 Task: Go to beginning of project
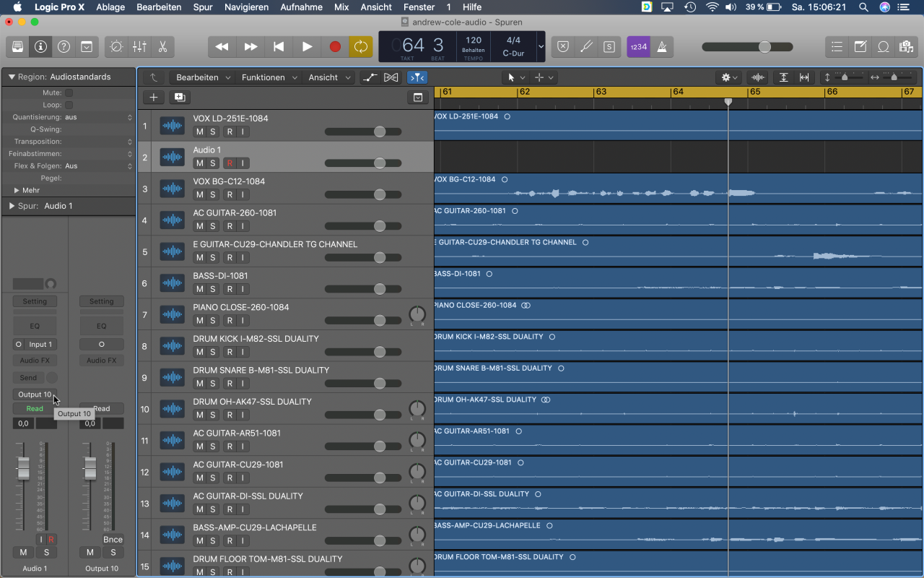(x=279, y=46)
